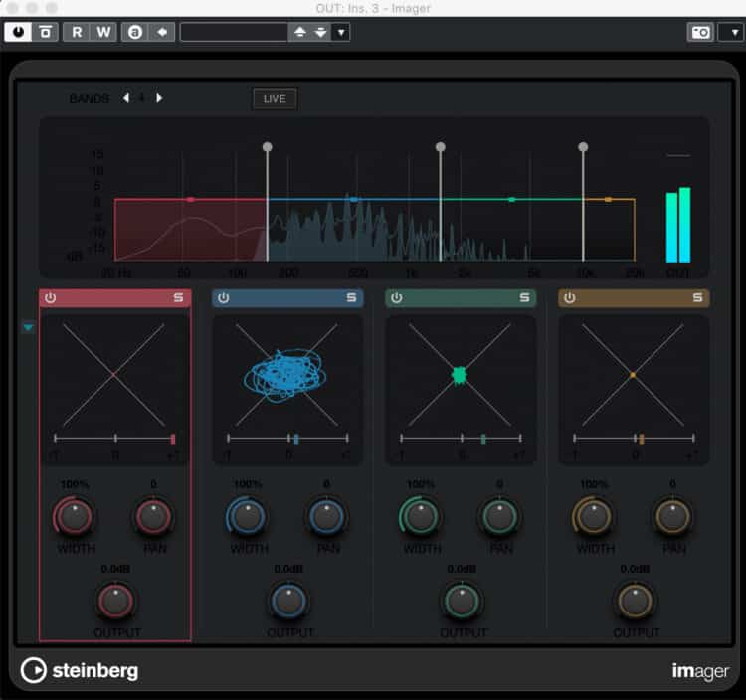Toggle power of the orange band
This screenshot has width=746, height=700.
[x=570, y=297]
